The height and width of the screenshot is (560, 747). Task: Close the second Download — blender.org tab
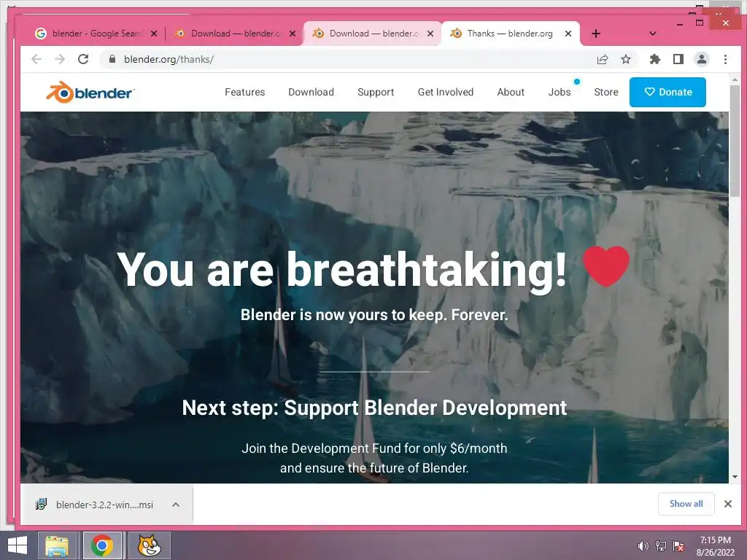430,34
